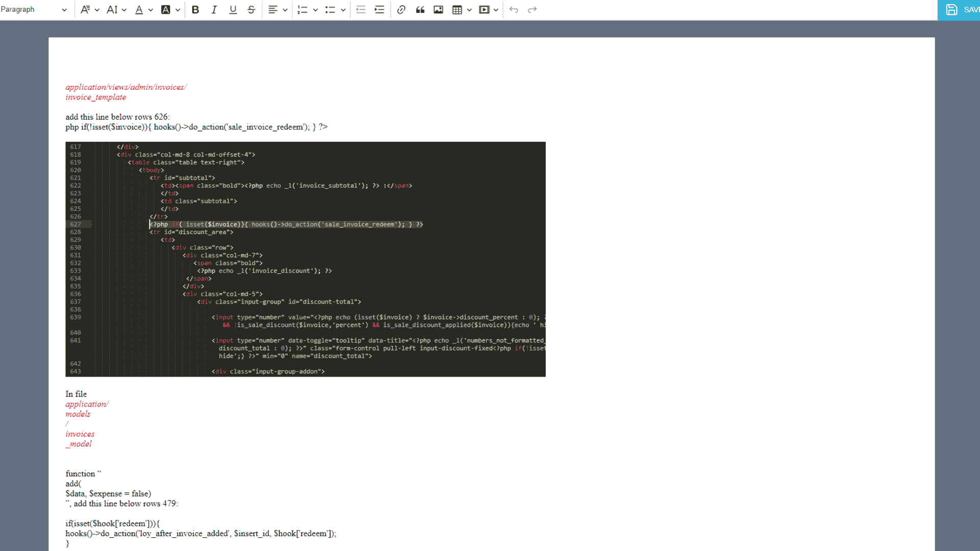Click the 'function' text line
This screenshot has width=980, height=551.
83,473
